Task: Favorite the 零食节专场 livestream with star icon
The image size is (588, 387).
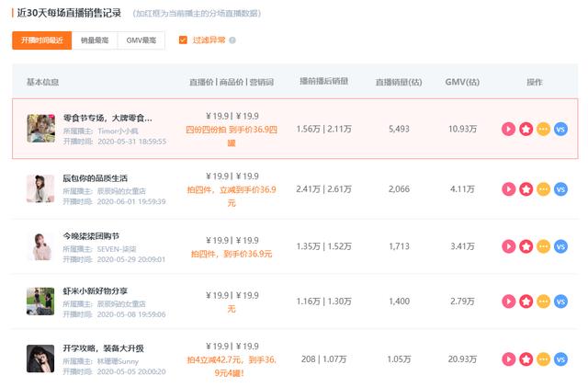Action: 526,130
